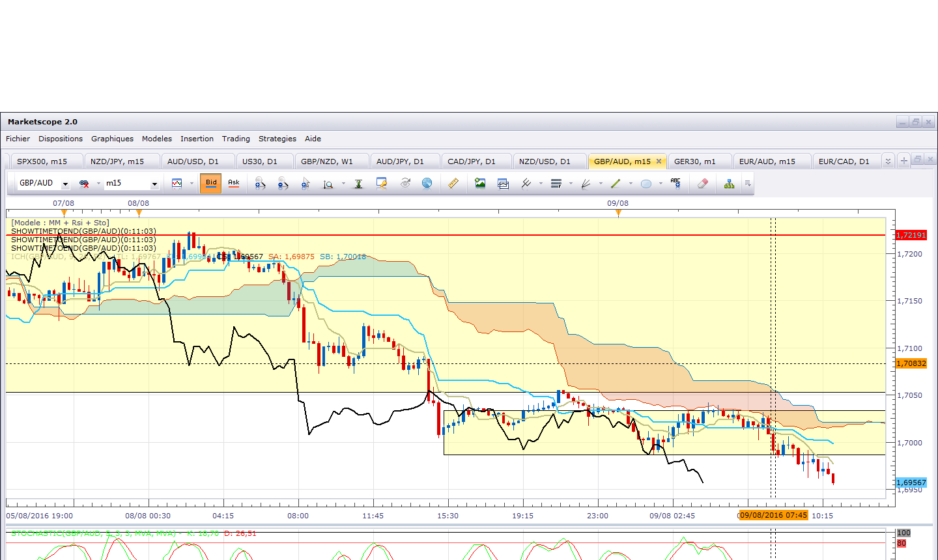Expand the Fibonacci lines dropdown arrow

pyautogui.click(x=571, y=184)
